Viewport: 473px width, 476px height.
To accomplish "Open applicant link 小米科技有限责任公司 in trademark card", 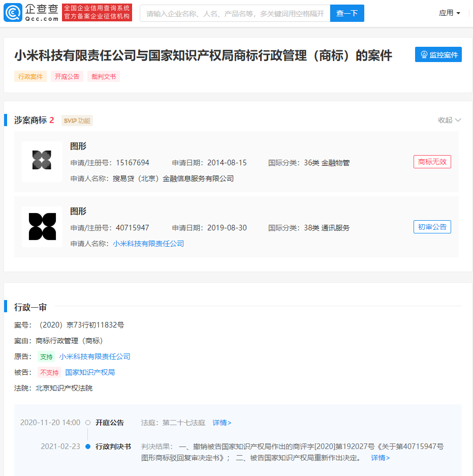I will [148, 244].
